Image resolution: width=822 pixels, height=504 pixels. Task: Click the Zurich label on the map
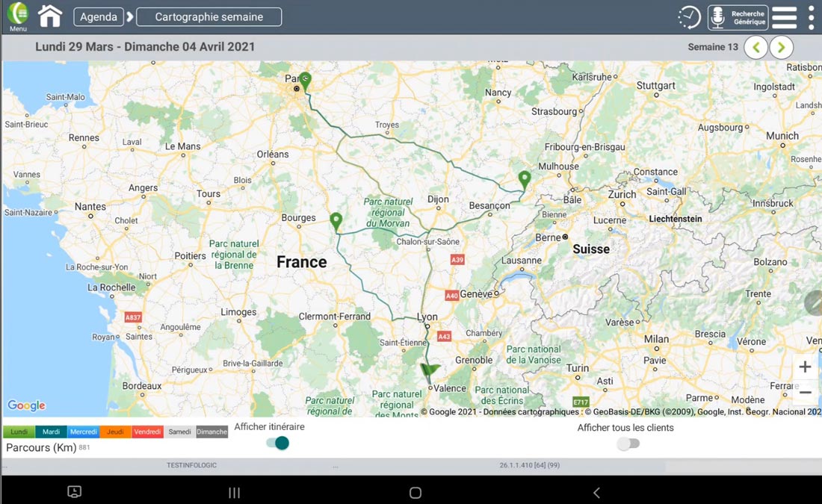click(622, 194)
